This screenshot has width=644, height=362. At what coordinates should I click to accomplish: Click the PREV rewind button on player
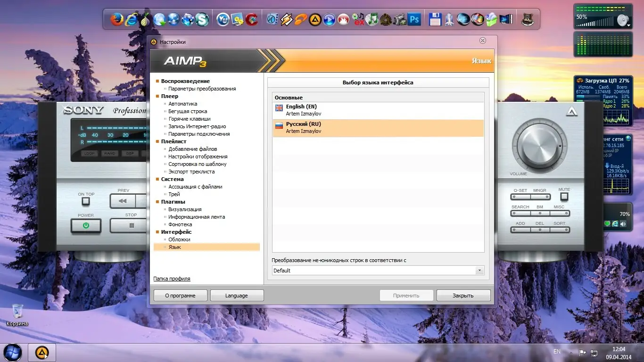123,201
